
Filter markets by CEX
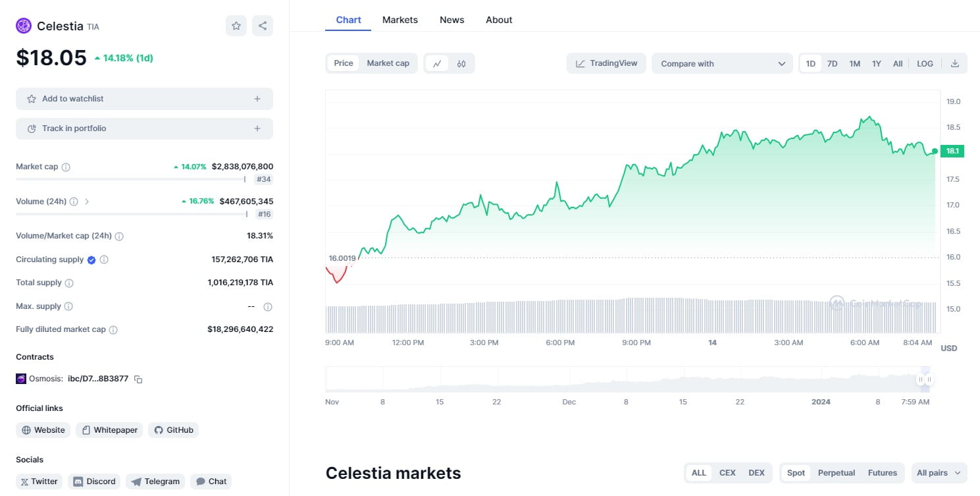[x=727, y=473]
